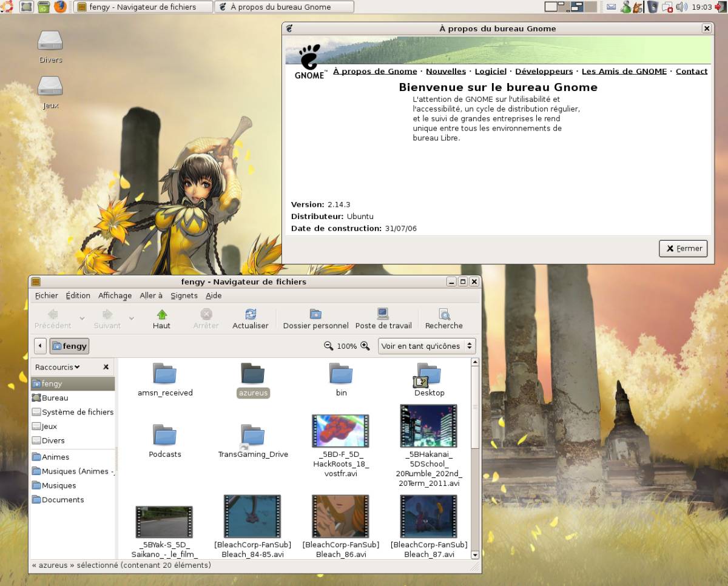Click the network connection error tray icon
This screenshot has width=728, height=586.
(x=668, y=7)
